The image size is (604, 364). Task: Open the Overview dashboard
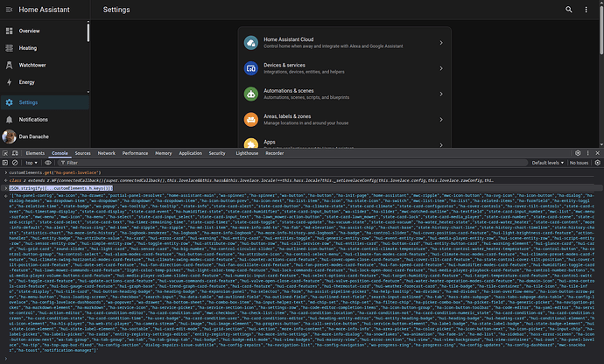45,31
